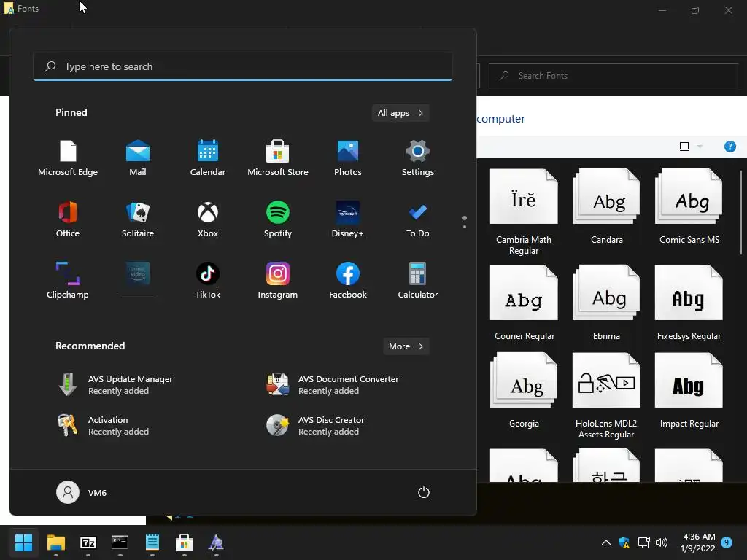Screen dimensions: 747x560
Task: Launch Office from pinned apps
Action: click(x=68, y=219)
